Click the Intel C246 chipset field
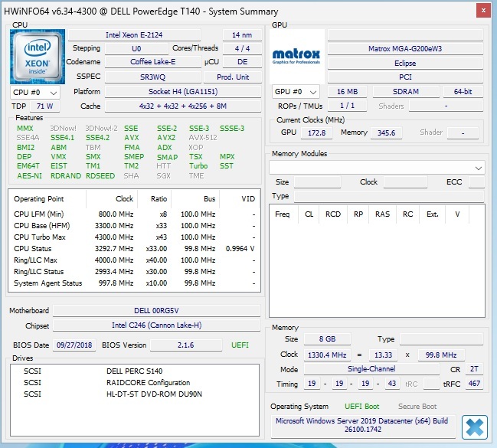 [156, 326]
